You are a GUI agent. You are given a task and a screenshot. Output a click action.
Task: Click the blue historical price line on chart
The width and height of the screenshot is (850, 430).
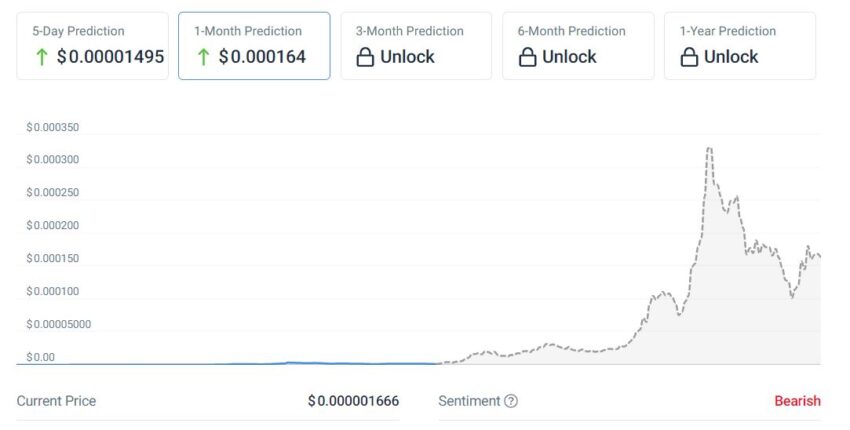(290, 362)
